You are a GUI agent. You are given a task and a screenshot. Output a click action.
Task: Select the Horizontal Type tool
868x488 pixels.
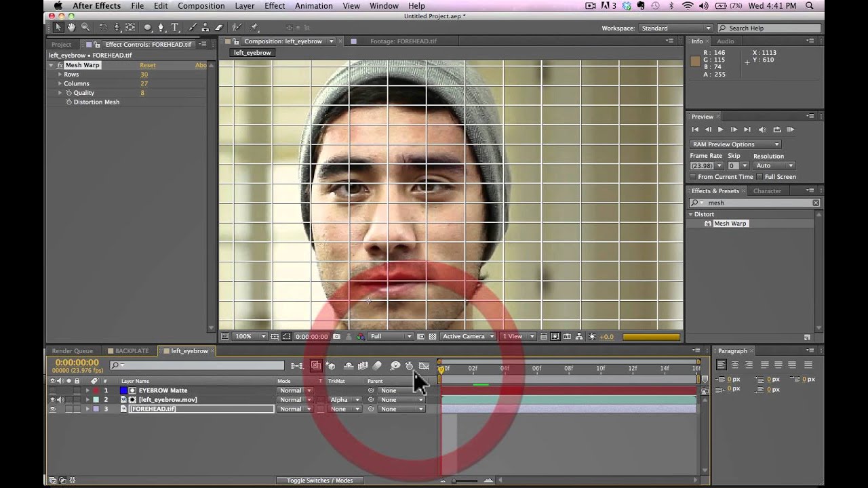(x=175, y=28)
